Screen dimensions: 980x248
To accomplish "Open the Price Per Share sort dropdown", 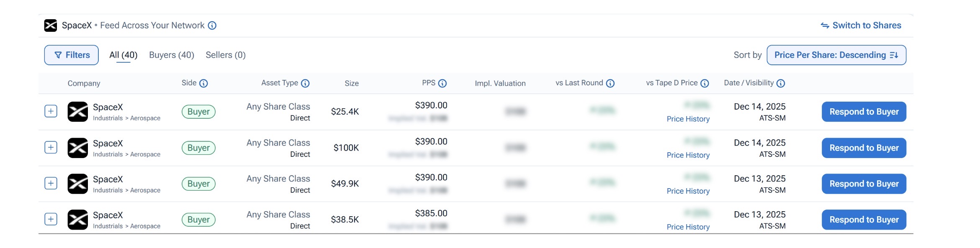I will coord(836,55).
